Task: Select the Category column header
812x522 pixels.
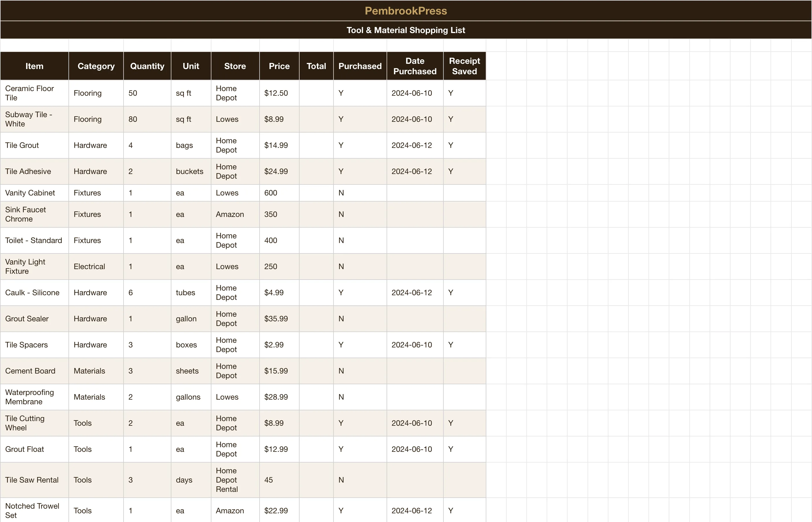Action: coord(96,66)
